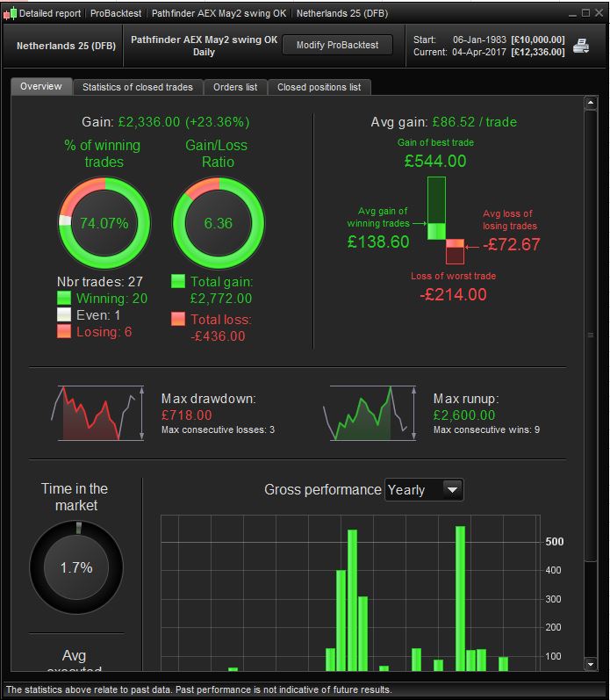Click the printer icon to print report

pos(581,46)
